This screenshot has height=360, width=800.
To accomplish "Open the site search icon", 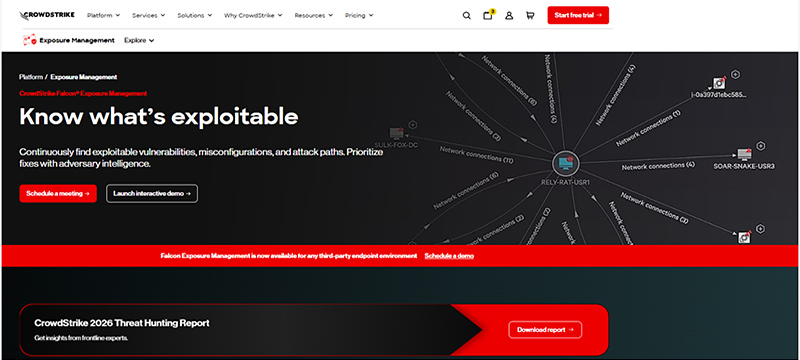I will pyautogui.click(x=466, y=16).
